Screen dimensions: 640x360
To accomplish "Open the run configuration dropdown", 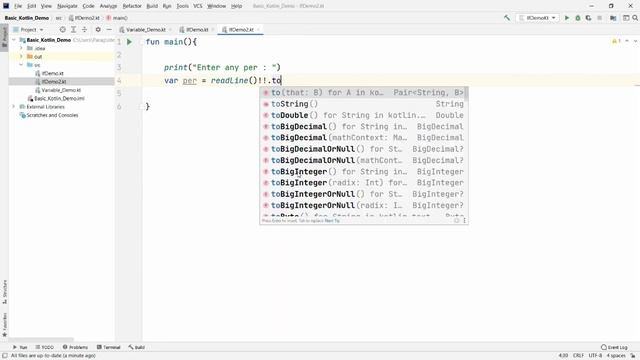I will [x=537, y=18].
